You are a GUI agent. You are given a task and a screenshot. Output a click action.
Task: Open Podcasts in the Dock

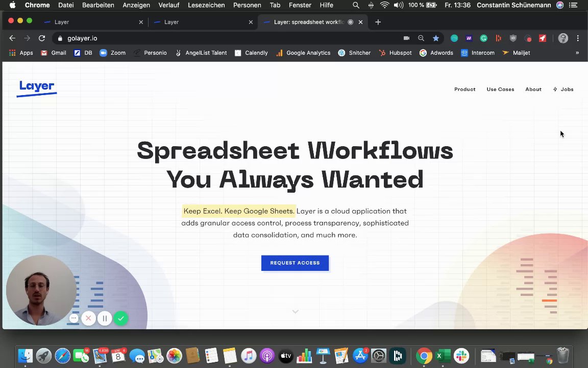[x=267, y=356]
